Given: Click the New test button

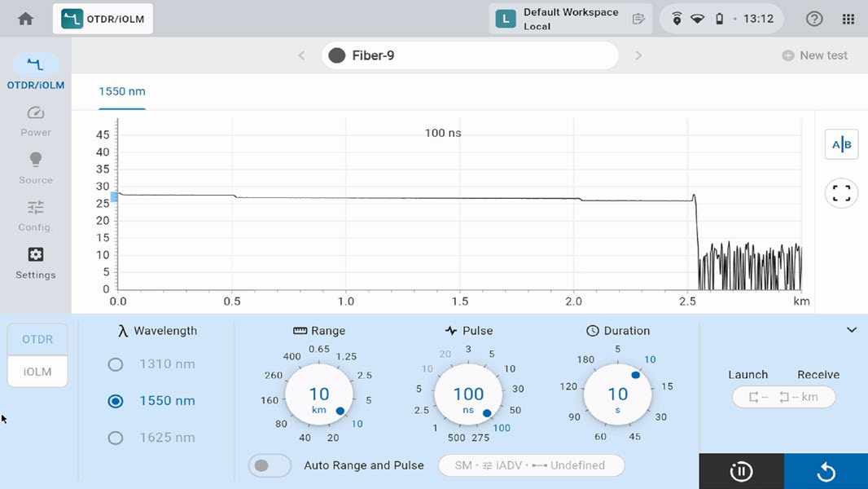Looking at the screenshot, I should click(814, 55).
